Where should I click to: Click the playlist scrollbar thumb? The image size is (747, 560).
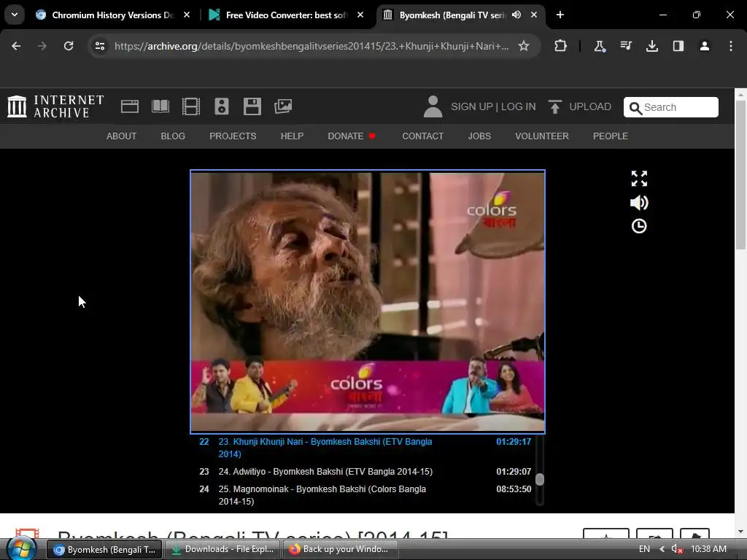pos(539,479)
